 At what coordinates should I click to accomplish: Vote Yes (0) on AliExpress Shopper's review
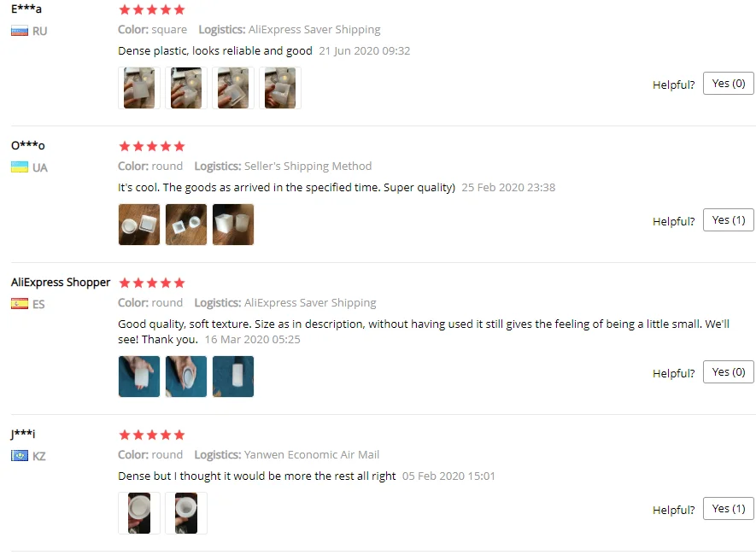(728, 372)
